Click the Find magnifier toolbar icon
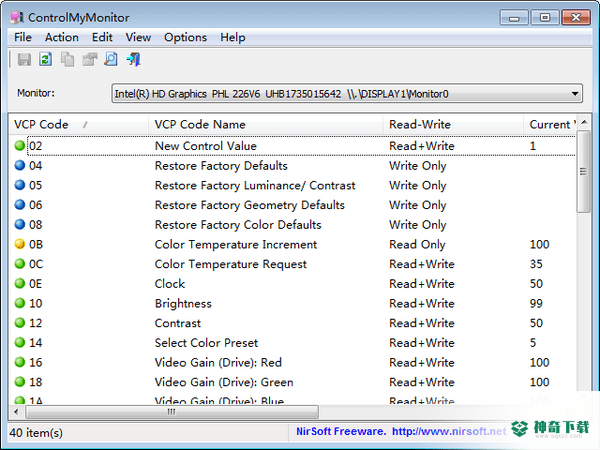This screenshot has width=600, height=450. [x=111, y=60]
